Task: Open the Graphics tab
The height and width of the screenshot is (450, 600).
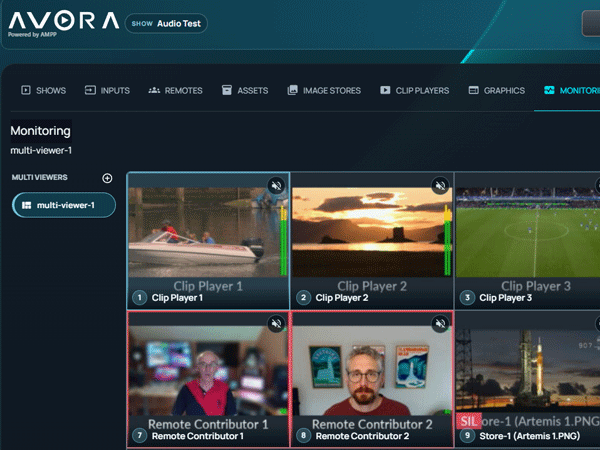Action: click(497, 90)
